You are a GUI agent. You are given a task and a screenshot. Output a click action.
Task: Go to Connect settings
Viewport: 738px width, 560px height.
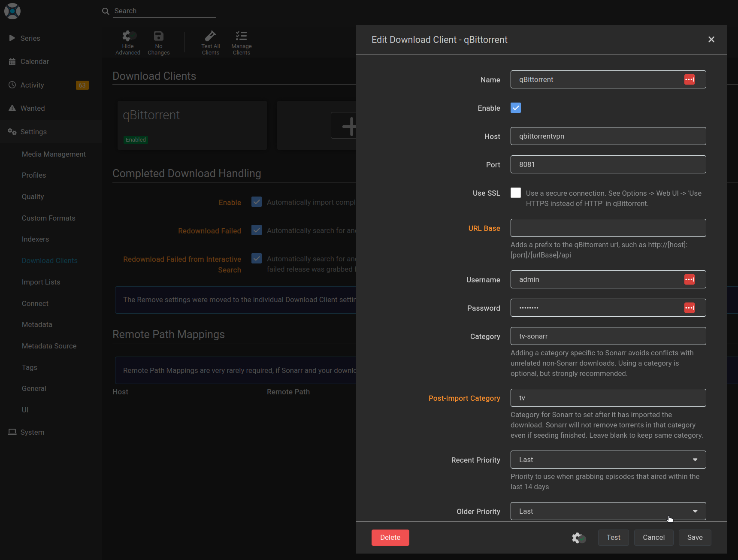(x=35, y=303)
